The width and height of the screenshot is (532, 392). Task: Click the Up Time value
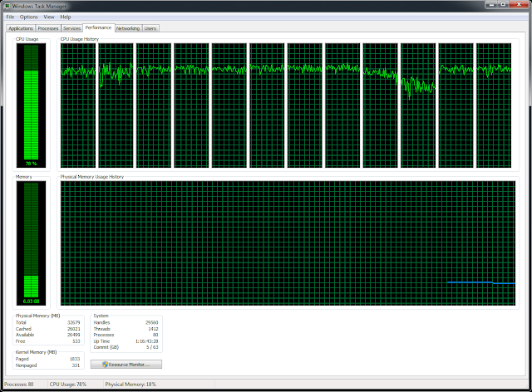tap(147, 341)
